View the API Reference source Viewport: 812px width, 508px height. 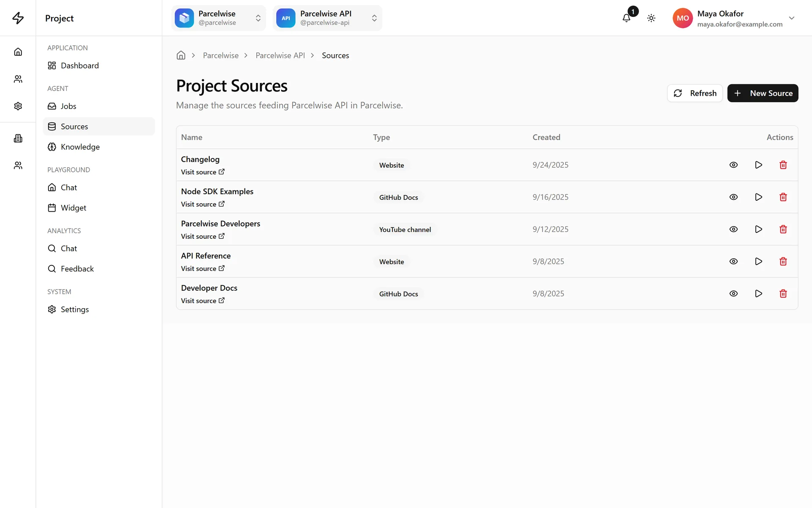[x=734, y=261]
